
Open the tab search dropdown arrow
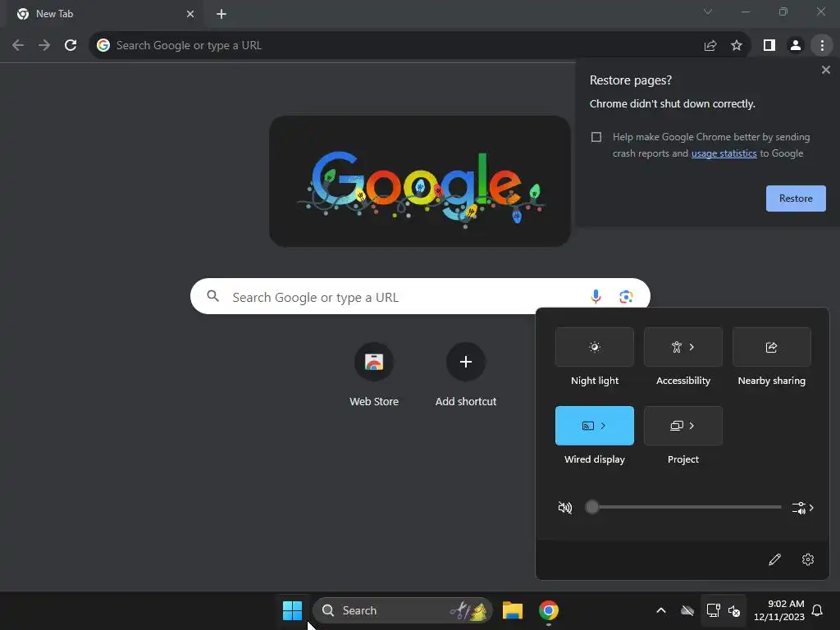(x=708, y=11)
